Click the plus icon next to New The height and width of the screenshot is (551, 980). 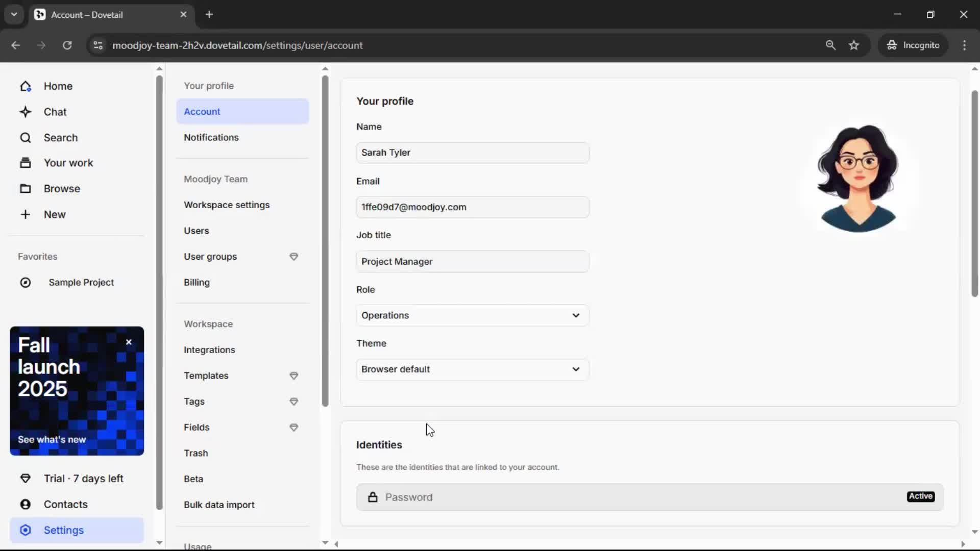pyautogui.click(x=26, y=214)
